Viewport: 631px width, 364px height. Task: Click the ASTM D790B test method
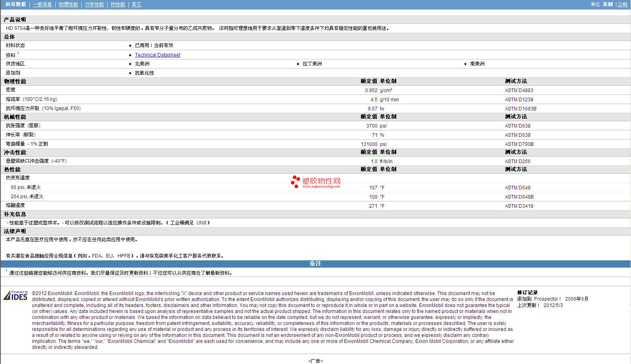coord(519,144)
